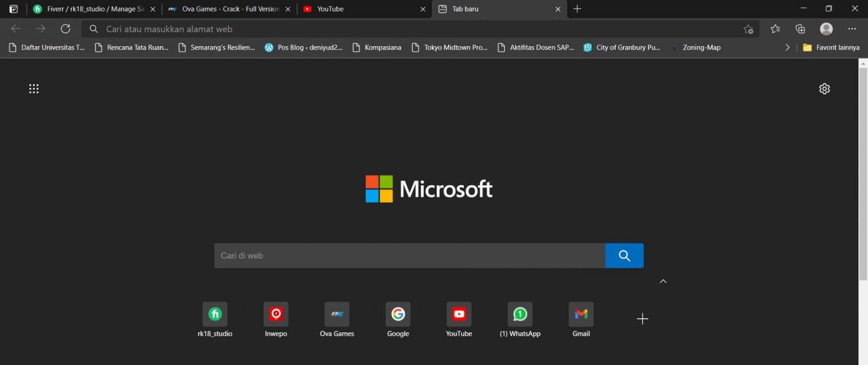Click the address bar field
The image size is (868, 365).
coord(420,29)
